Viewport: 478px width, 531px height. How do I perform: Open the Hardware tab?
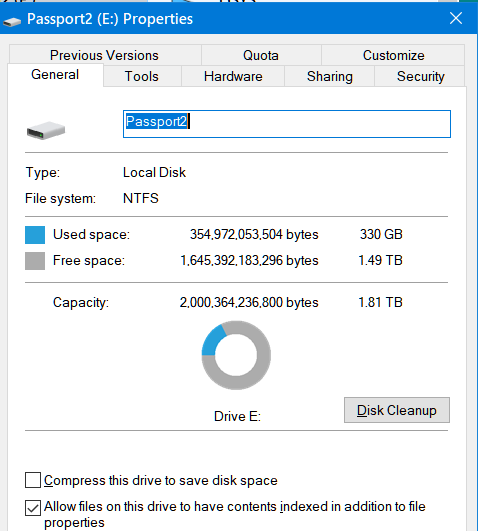tap(233, 76)
